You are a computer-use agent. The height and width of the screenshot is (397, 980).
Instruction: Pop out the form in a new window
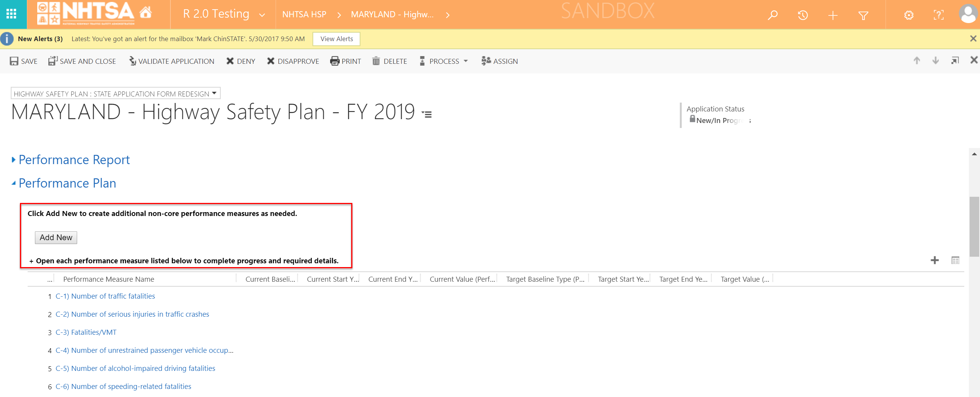[955, 60]
